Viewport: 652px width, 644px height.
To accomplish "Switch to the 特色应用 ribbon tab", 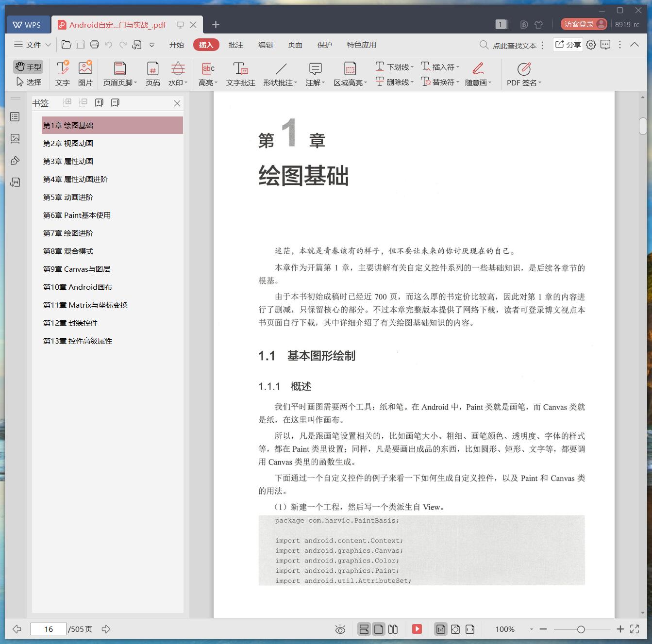I will coord(361,45).
